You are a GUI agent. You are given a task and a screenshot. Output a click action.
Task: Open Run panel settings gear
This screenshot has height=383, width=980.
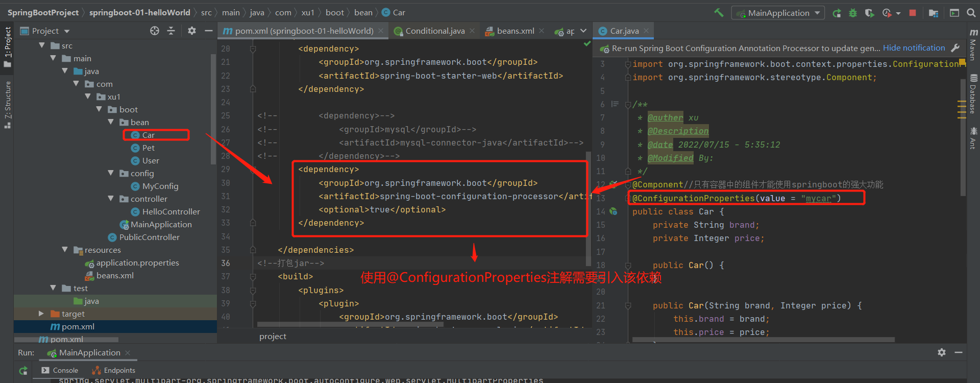point(942,352)
